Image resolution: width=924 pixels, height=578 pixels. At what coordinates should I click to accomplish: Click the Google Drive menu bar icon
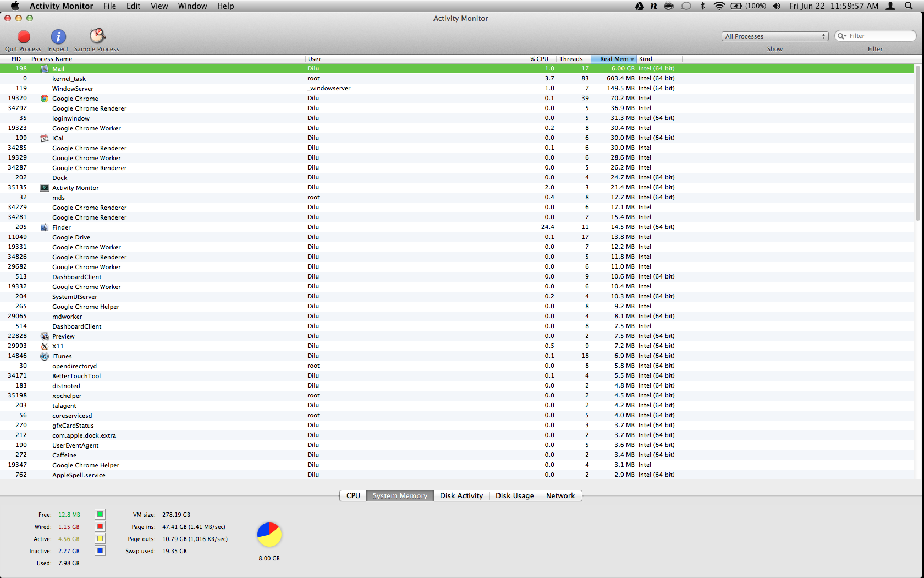point(640,6)
